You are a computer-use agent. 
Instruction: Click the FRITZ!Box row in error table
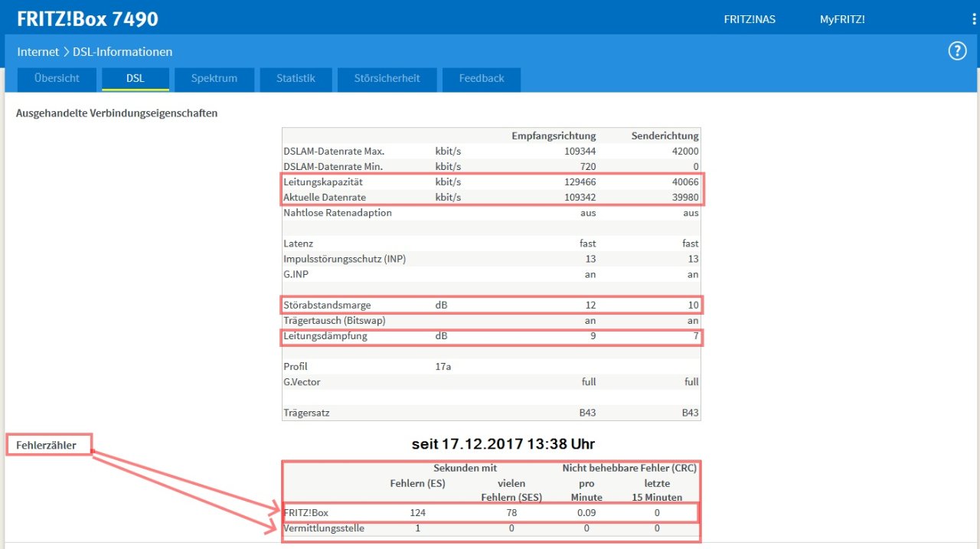[x=305, y=512]
